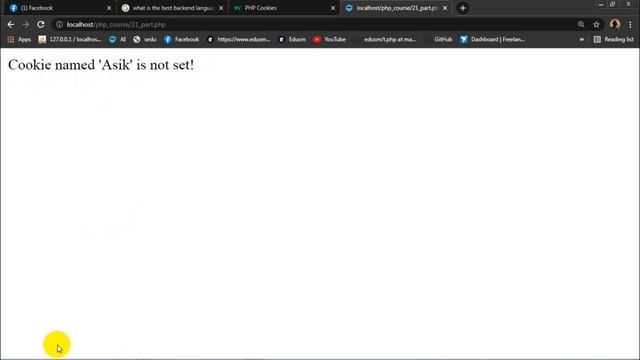Image resolution: width=640 pixels, height=360 pixels.
Task: Open Apps bookmark shortcut
Action: tap(19, 40)
